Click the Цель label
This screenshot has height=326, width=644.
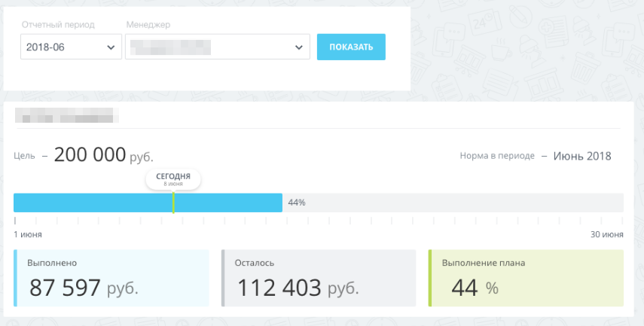point(24,156)
